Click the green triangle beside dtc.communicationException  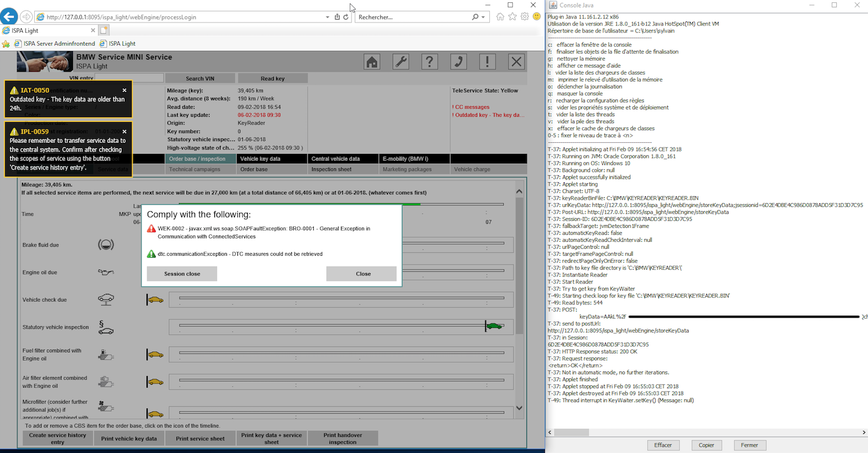coord(151,253)
